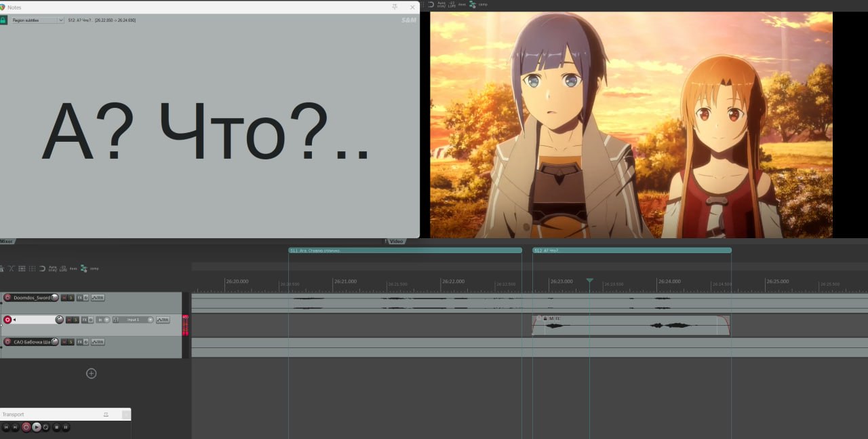This screenshot has height=439, width=868.
Task: Arm record on Doomdos_Sword track
Action: (7, 298)
